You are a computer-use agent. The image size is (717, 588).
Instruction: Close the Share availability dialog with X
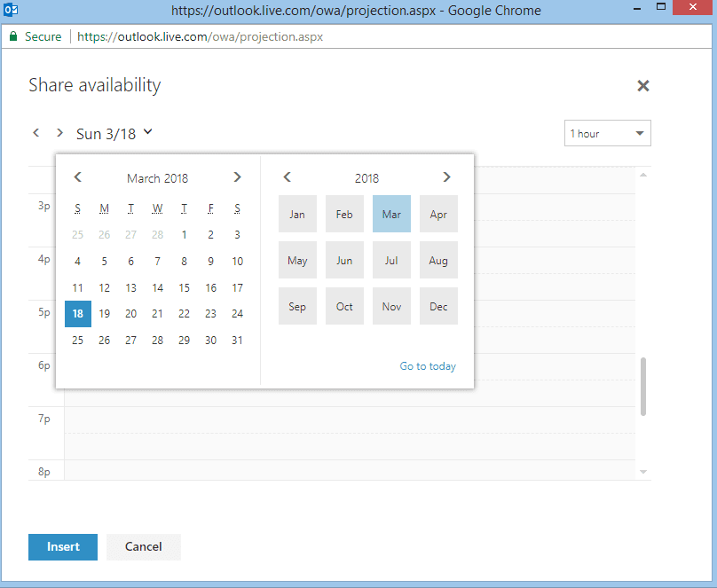click(643, 85)
